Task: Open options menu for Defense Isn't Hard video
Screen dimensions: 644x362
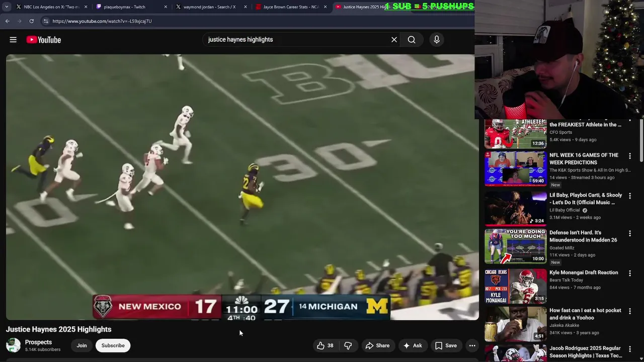Action: pyautogui.click(x=629, y=234)
